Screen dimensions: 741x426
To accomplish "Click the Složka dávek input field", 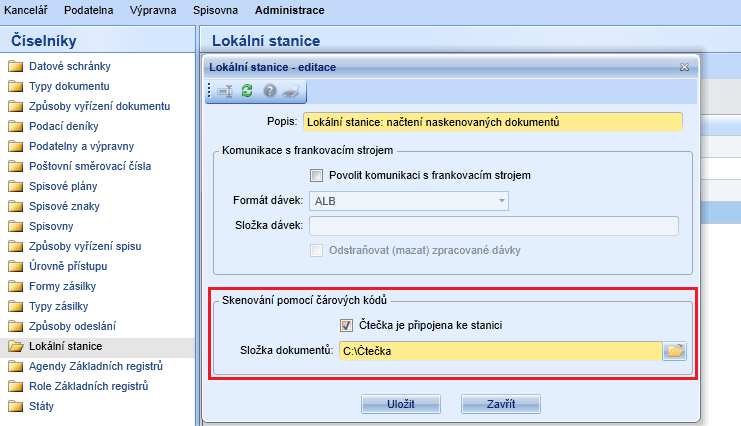I will (494, 226).
